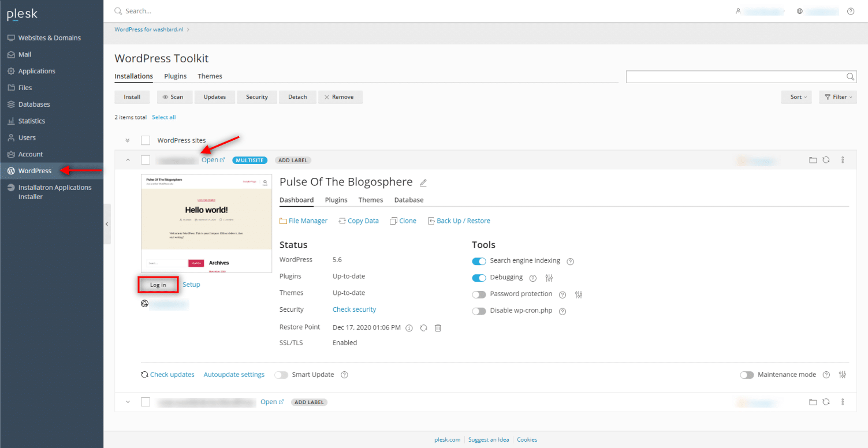Image resolution: width=868 pixels, height=448 pixels.
Task: Collapse the first installation row
Action: [x=128, y=160]
